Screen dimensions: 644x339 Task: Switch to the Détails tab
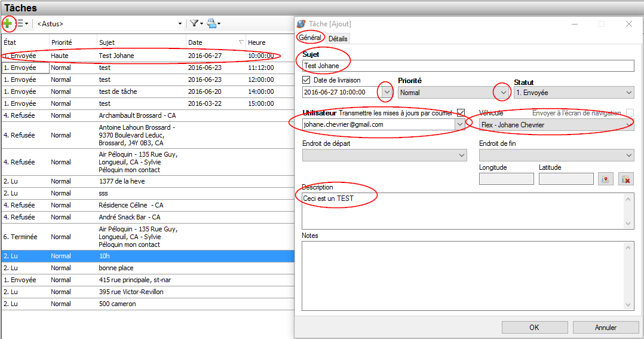tap(338, 38)
